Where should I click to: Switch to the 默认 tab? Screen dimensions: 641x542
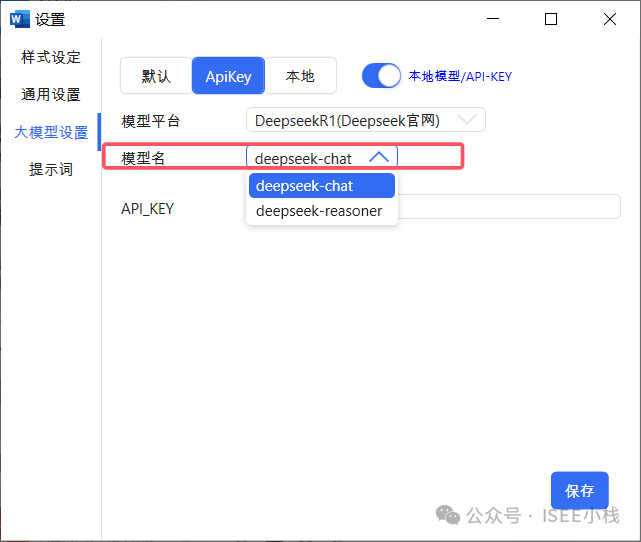[x=156, y=76]
